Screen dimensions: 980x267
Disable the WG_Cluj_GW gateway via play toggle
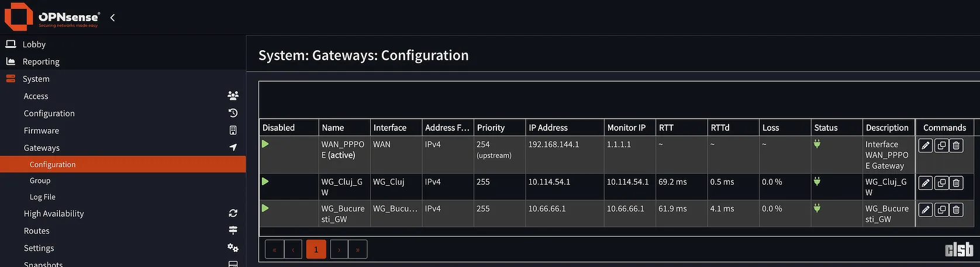pos(265,181)
